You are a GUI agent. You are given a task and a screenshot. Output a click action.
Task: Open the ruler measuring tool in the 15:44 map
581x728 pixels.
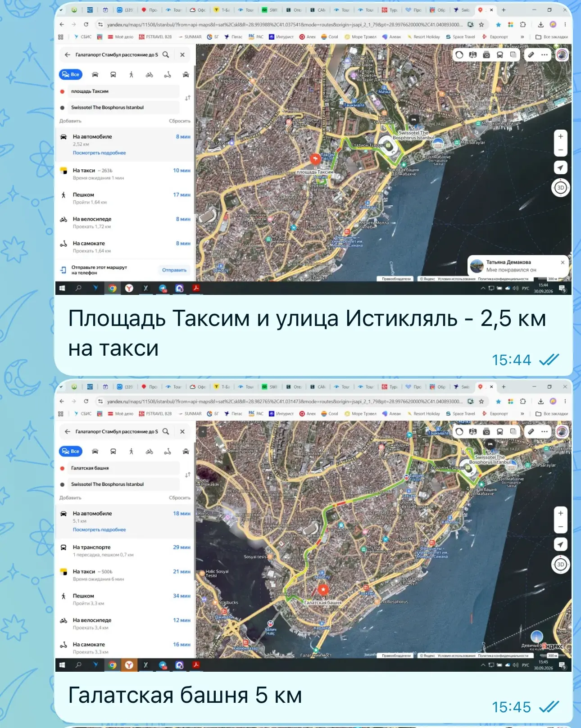[531, 55]
